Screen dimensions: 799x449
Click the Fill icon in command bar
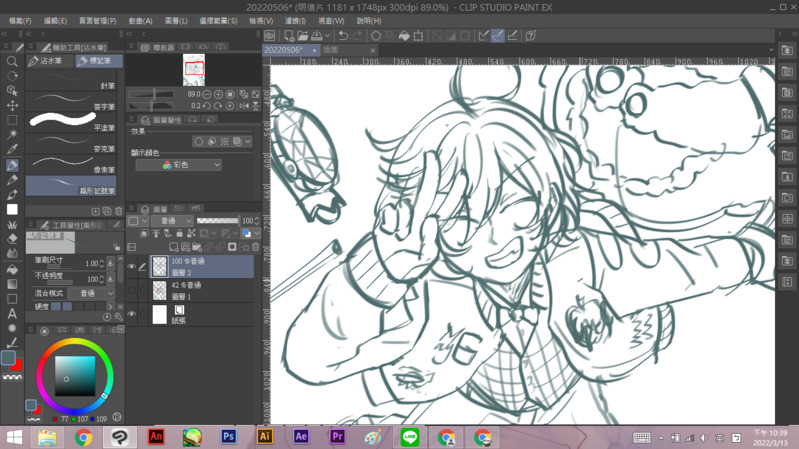(x=404, y=36)
